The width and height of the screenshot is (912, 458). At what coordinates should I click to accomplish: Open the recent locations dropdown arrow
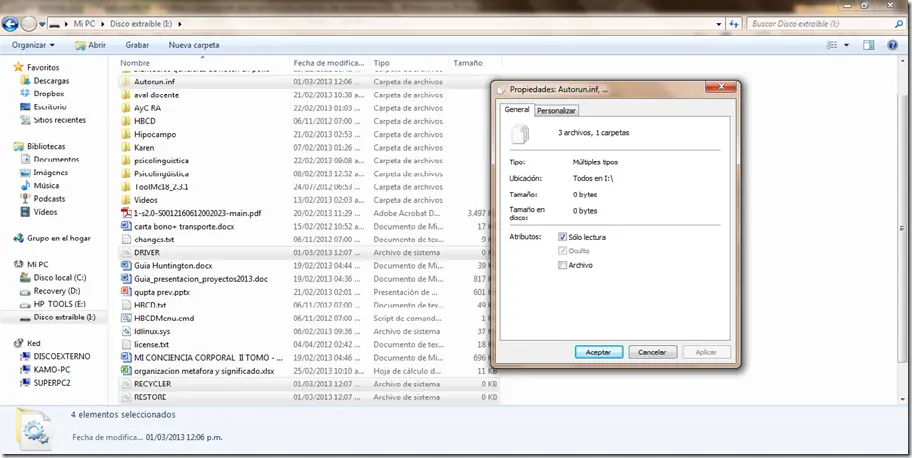click(42, 24)
